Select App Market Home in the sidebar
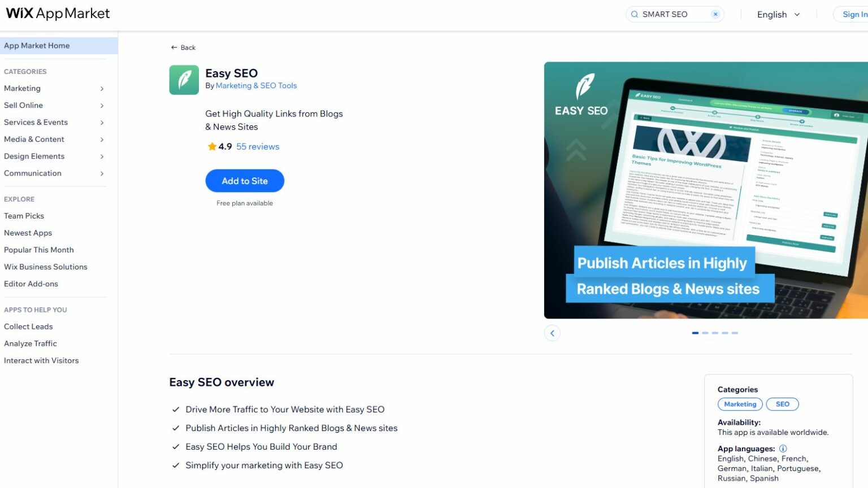This screenshot has width=868, height=488. pos(37,45)
